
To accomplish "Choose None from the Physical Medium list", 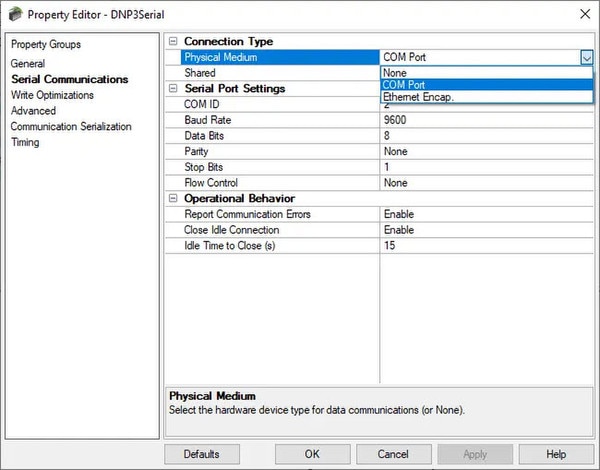I will coord(487,73).
